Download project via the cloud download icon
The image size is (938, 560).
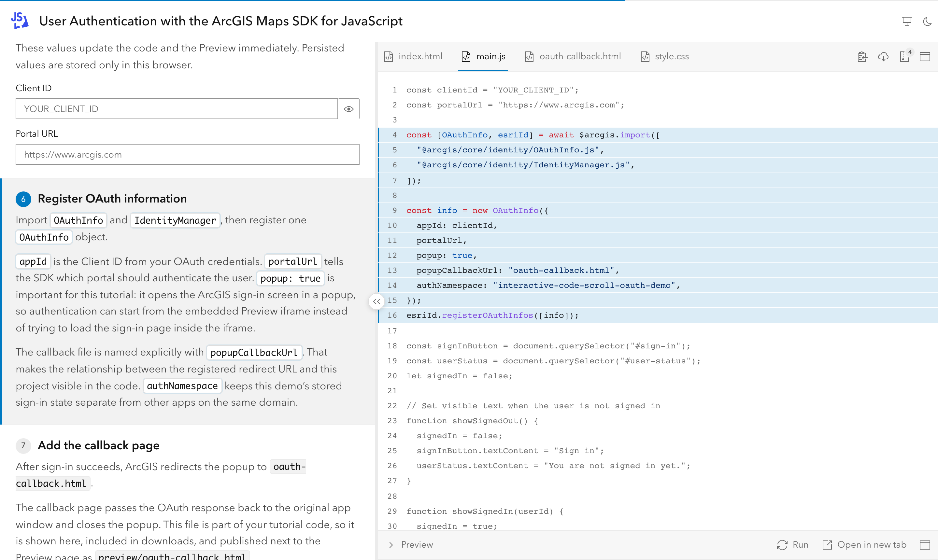tap(883, 57)
